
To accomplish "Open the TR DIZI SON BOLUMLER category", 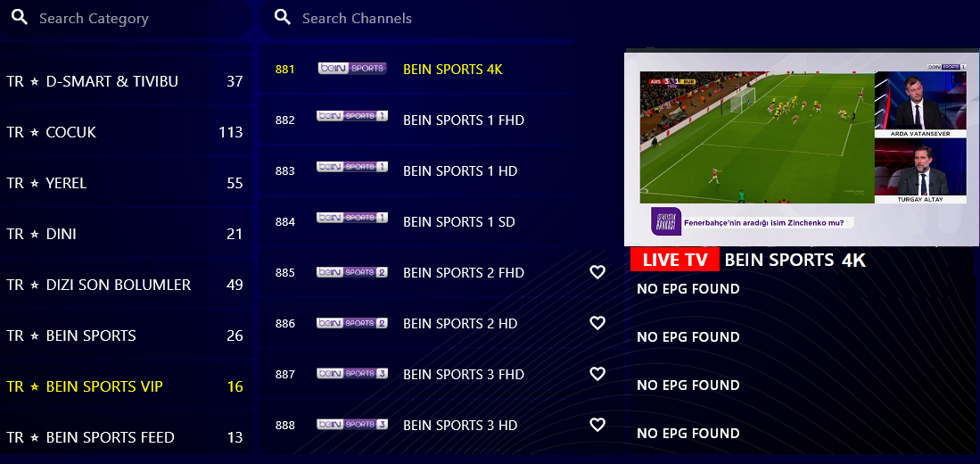I will (x=127, y=285).
